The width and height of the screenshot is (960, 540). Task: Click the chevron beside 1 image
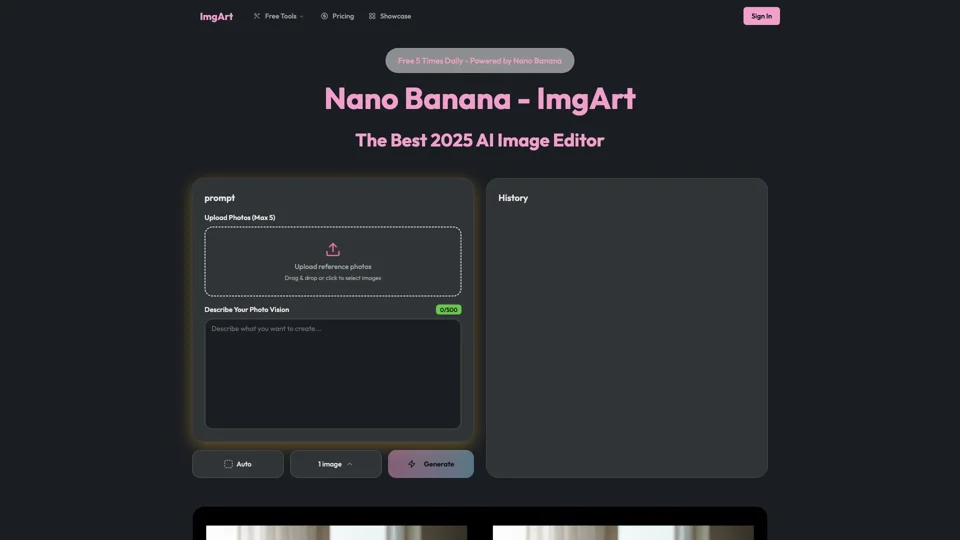[x=350, y=464]
